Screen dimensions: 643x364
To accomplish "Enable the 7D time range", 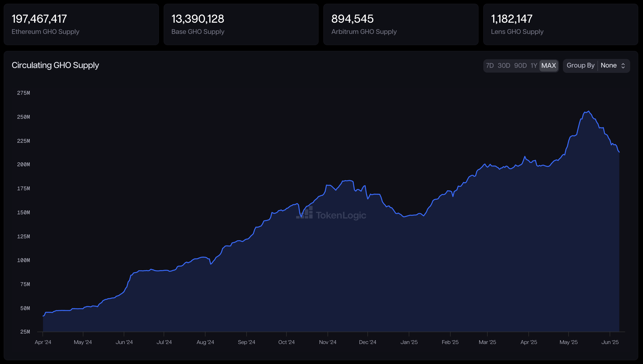I will [x=490, y=65].
